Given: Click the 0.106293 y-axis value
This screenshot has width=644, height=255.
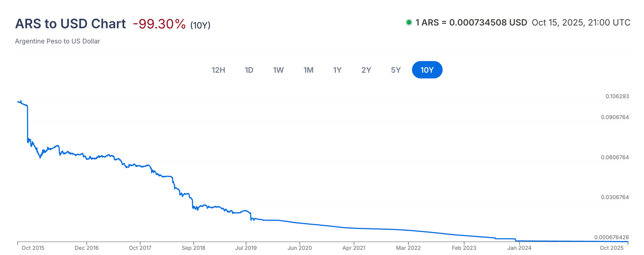Looking at the screenshot, I should pos(617,97).
